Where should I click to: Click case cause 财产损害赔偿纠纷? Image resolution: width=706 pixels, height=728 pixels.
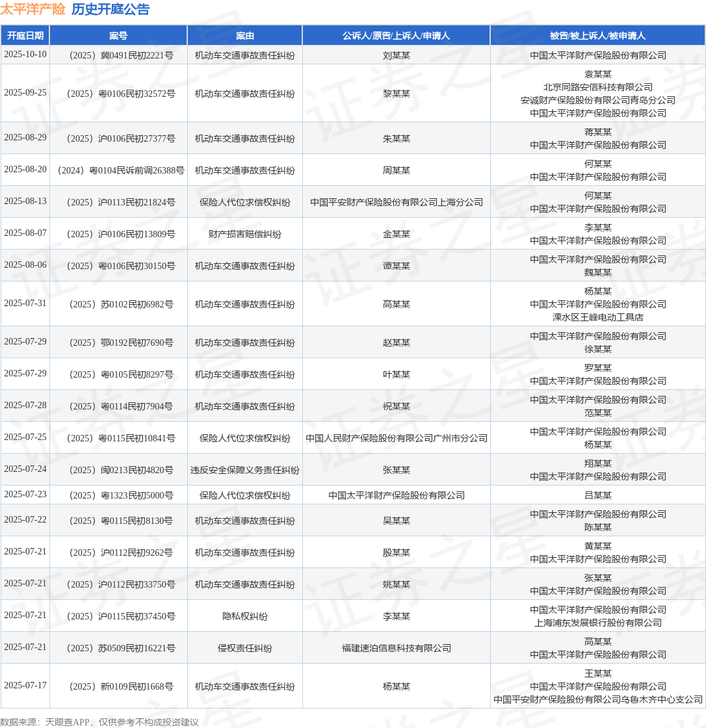[245, 234]
